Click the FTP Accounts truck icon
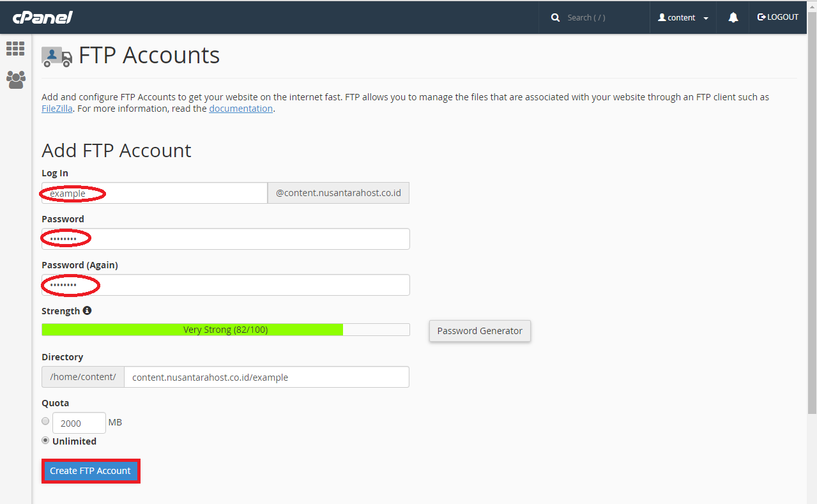817x504 pixels. [x=57, y=56]
